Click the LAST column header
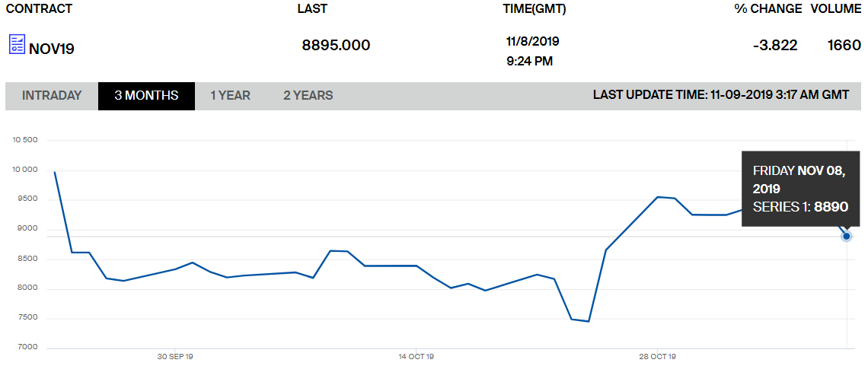The height and width of the screenshot is (366, 868). coord(312,9)
